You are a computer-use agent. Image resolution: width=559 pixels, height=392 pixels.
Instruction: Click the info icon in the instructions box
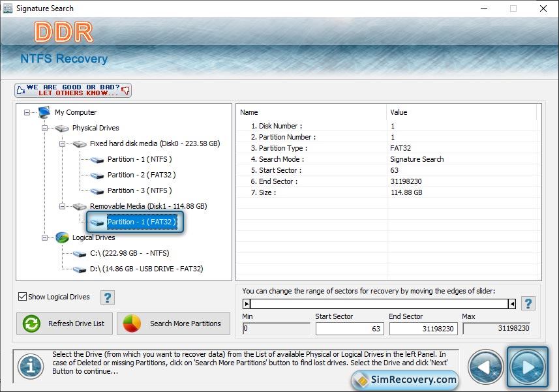click(31, 367)
